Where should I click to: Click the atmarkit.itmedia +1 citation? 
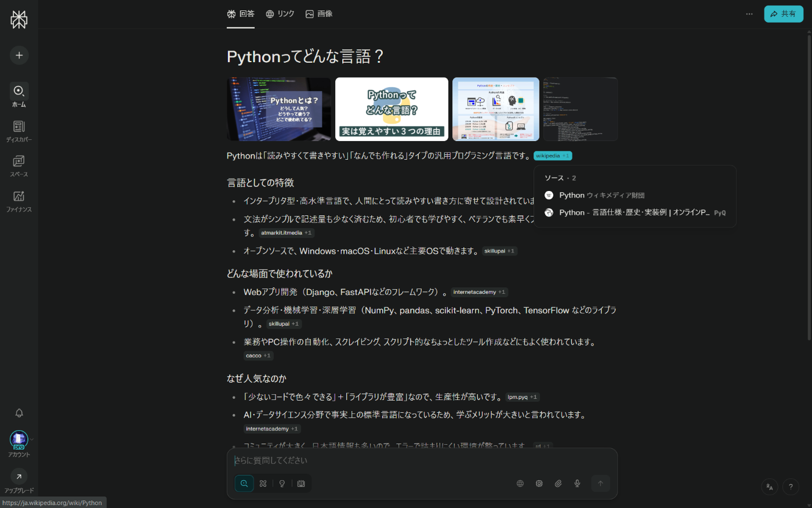[286, 233]
